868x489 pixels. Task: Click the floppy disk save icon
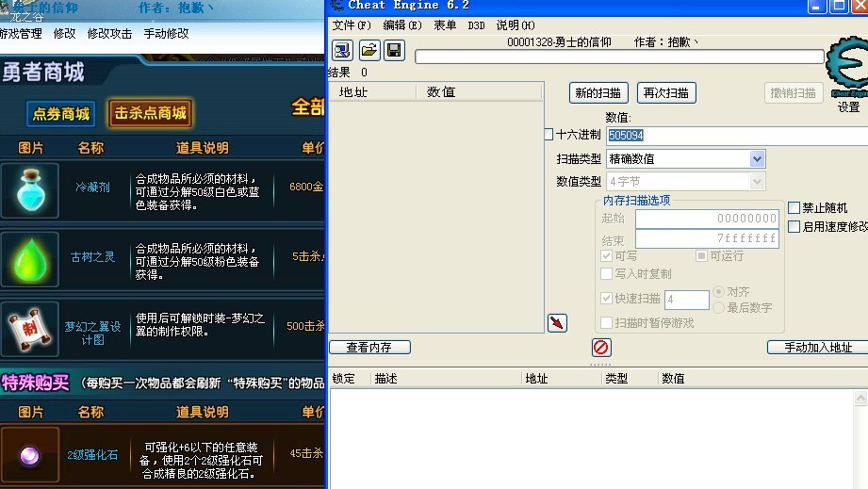(394, 50)
